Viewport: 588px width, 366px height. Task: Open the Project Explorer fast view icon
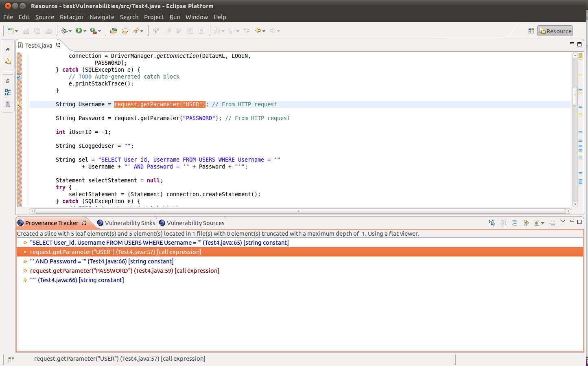8,61
